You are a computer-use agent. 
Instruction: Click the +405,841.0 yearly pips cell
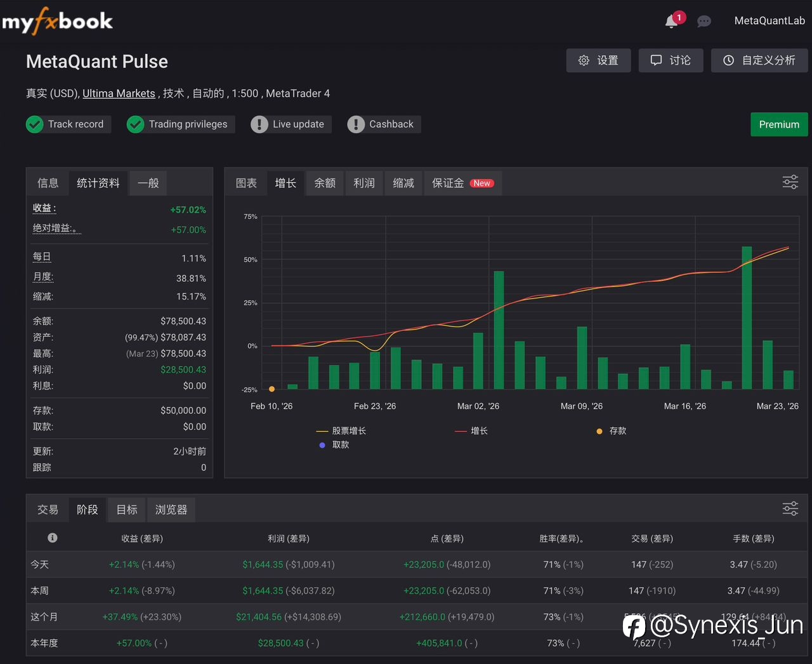click(439, 643)
